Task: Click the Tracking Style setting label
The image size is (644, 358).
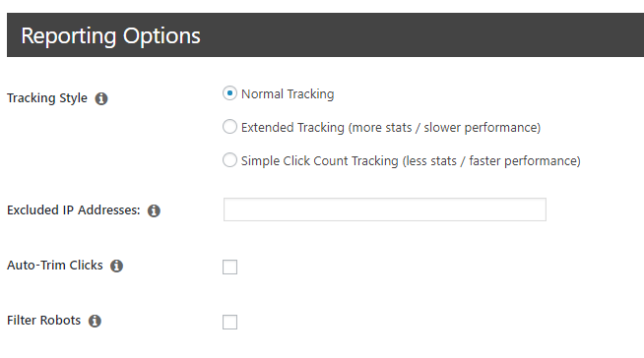Action: (47, 98)
